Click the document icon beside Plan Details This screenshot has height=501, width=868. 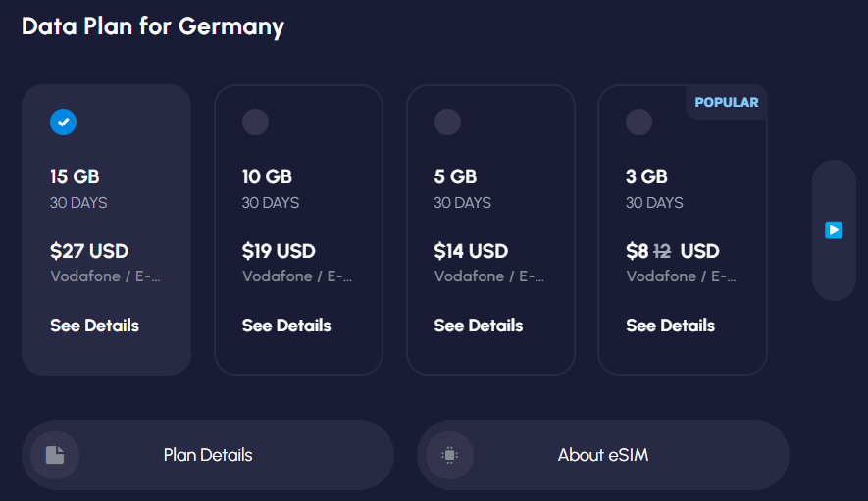point(55,455)
